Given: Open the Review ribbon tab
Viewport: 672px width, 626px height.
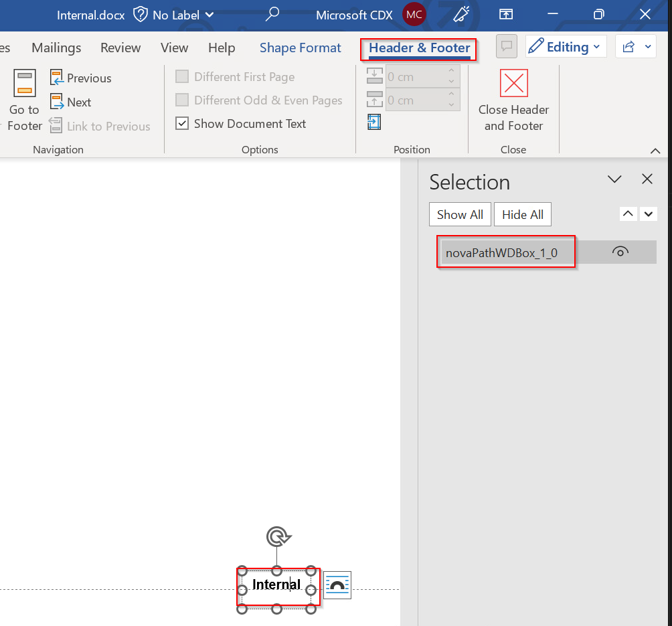Looking at the screenshot, I should point(120,48).
